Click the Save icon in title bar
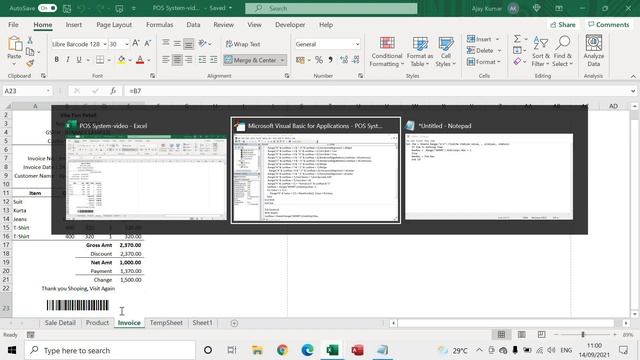 (x=67, y=8)
